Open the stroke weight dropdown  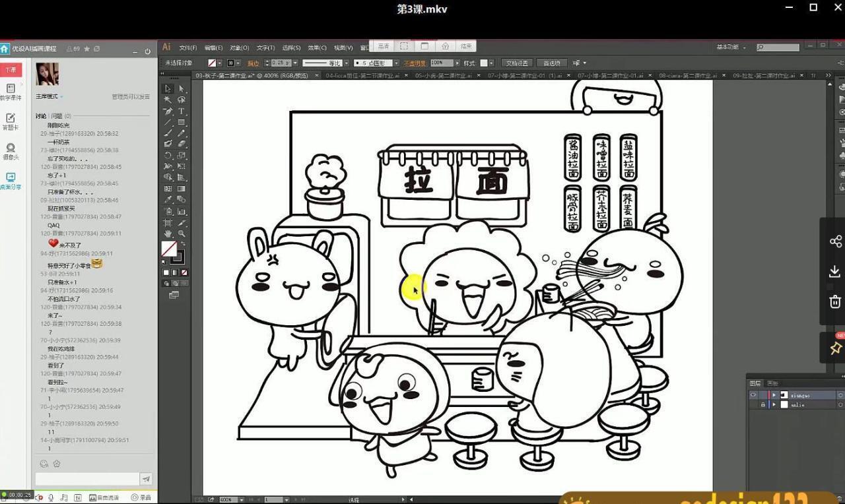295,63
